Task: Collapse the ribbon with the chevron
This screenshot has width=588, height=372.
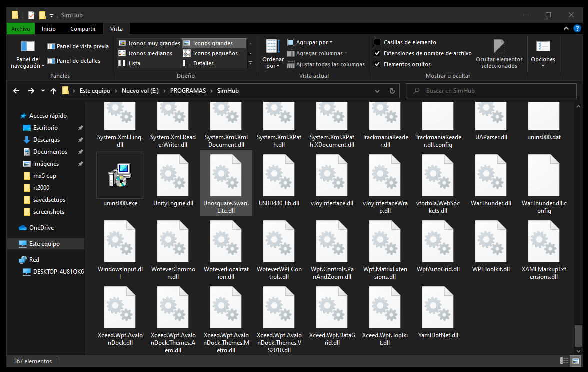Action: (x=566, y=28)
